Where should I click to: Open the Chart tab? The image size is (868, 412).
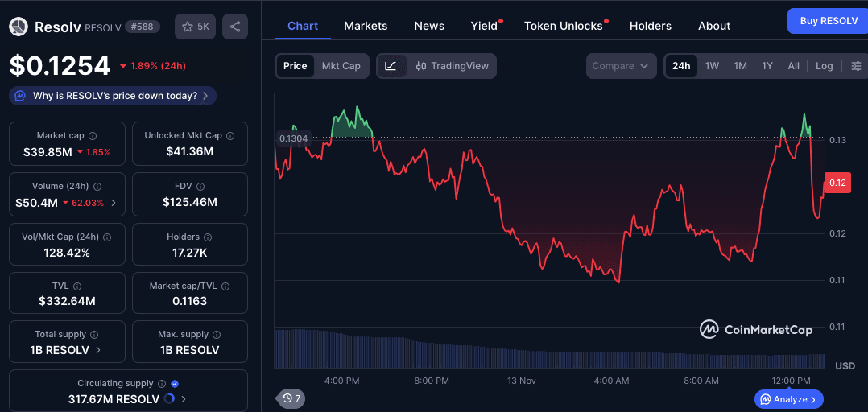303,26
